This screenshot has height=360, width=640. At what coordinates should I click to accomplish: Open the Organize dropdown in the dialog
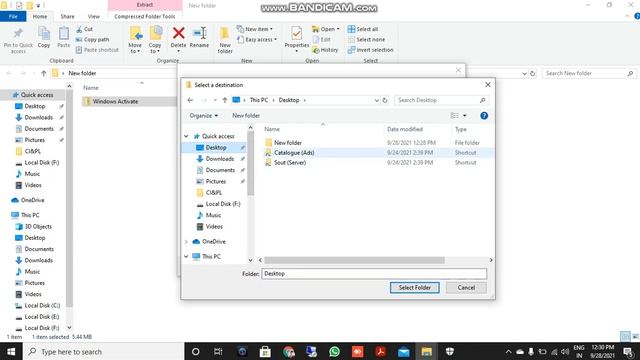click(203, 116)
